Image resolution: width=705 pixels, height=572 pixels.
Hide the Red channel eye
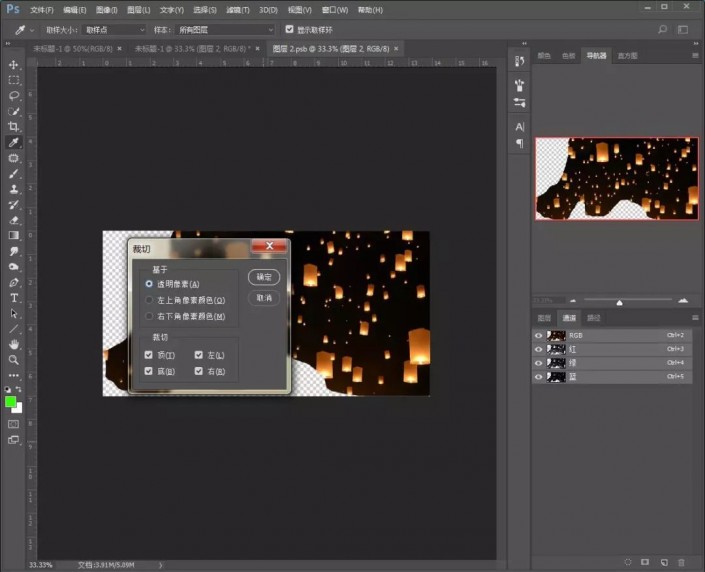point(538,349)
